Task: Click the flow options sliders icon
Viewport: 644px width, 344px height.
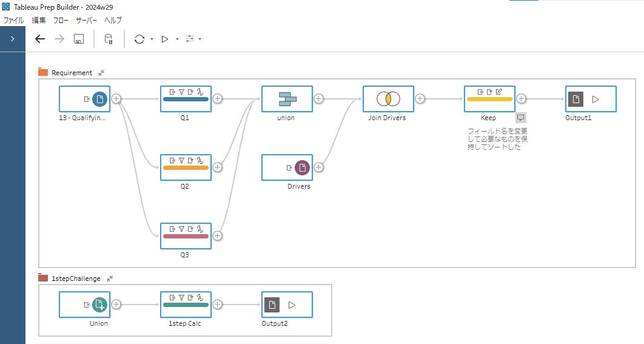Action: (x=190, y=39)
